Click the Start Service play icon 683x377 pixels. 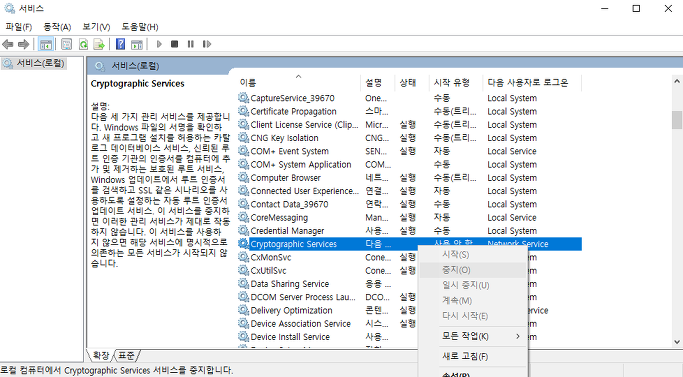click(159, 44)
